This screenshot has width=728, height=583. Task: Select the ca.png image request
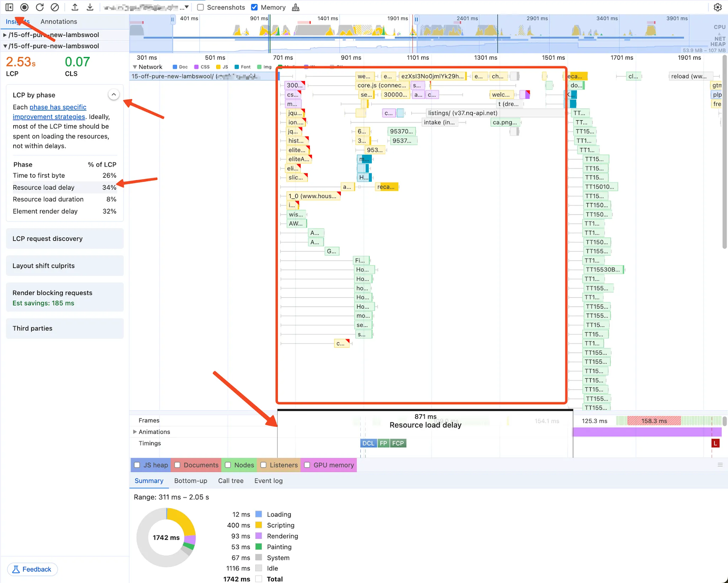tap(505, 122)
